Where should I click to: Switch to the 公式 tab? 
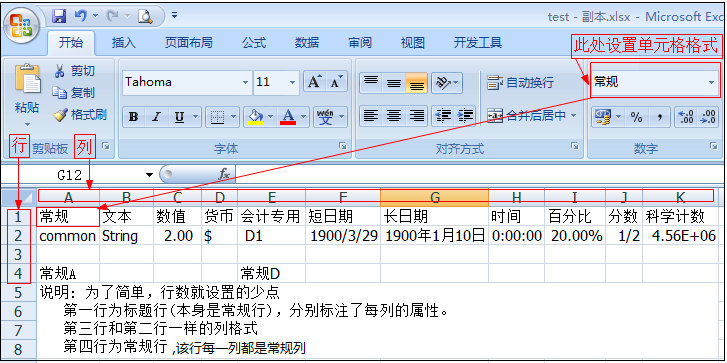point(254,43)
